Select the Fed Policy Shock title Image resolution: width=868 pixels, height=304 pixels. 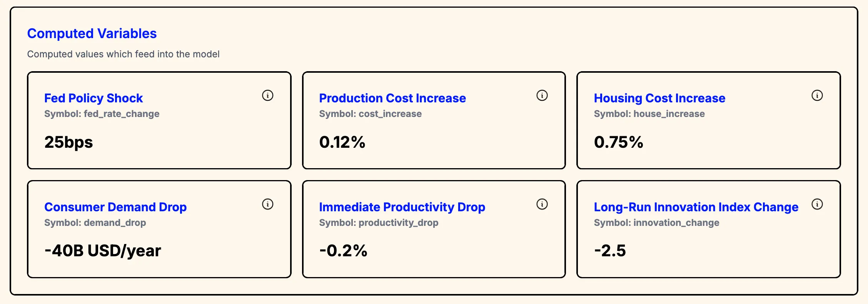pos(93,98)
